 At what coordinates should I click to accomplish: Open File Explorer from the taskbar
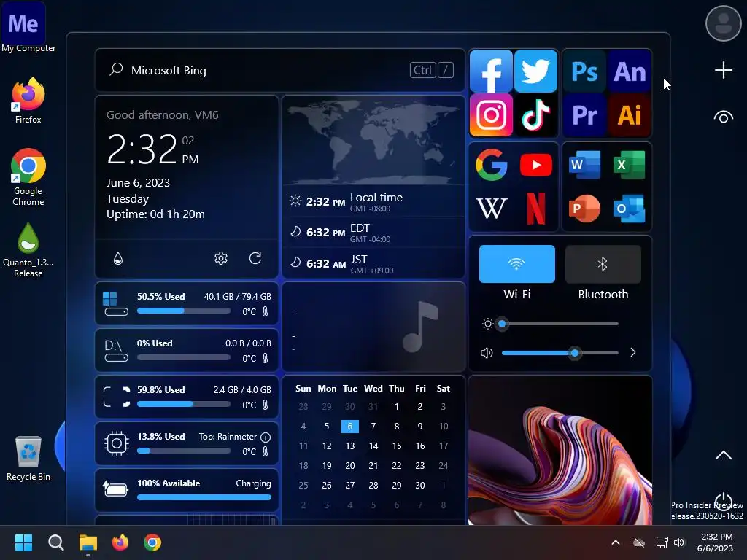(88, 542)
